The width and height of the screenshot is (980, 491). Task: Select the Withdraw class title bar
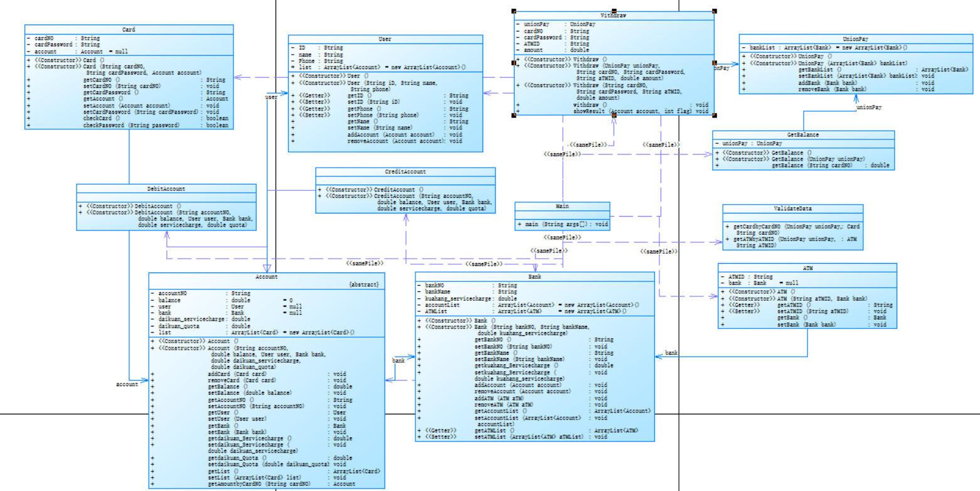[x=614, y=15]
